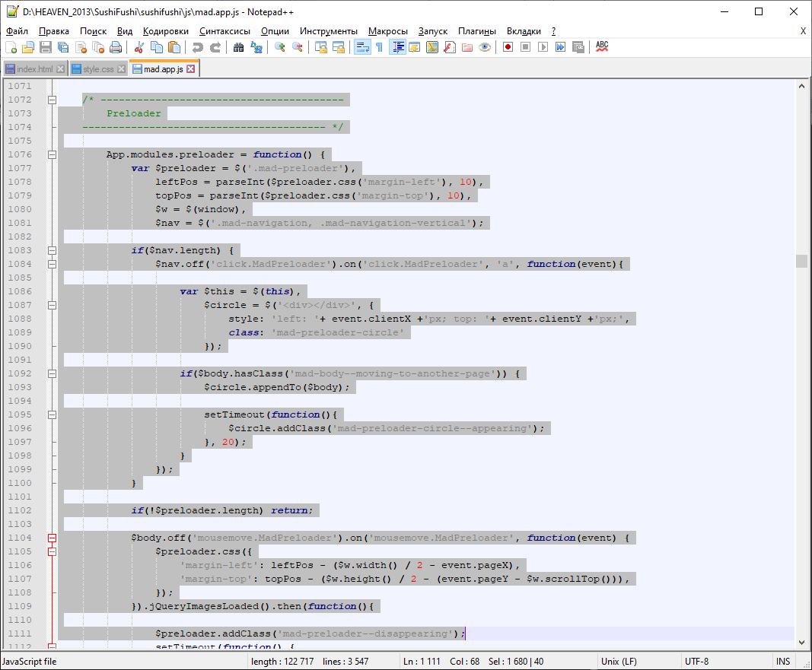Create a new file from the toolbar
812x670 pixels.
click(x=11, y=47)
